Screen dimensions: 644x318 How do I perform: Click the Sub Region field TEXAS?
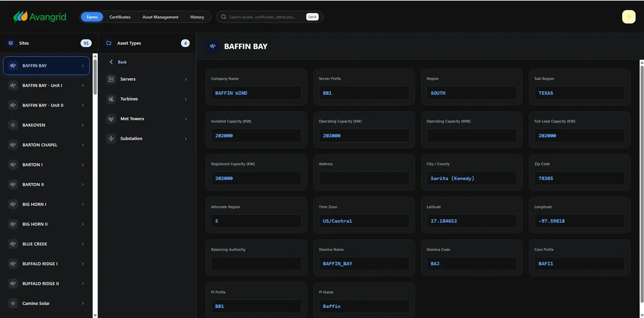click(x=579, y=93)
